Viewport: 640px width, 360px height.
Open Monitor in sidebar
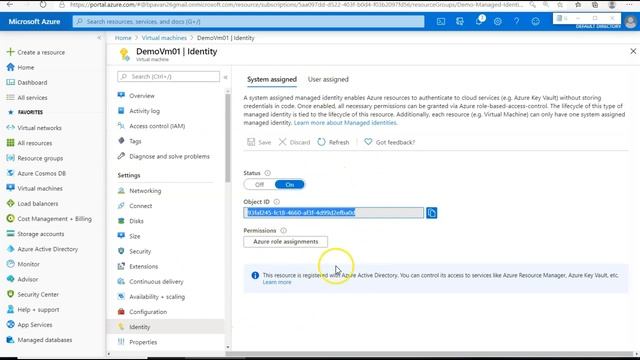pos(23,264)
